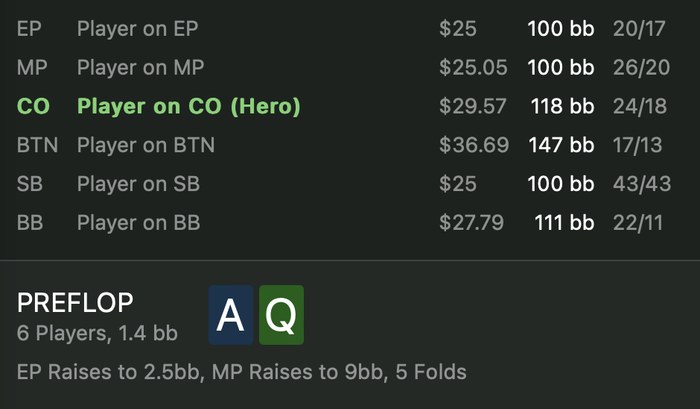700x409 pixels.
Task: Select the Player on BTN name
Action: pyautogui.click(x=146, y=145)
